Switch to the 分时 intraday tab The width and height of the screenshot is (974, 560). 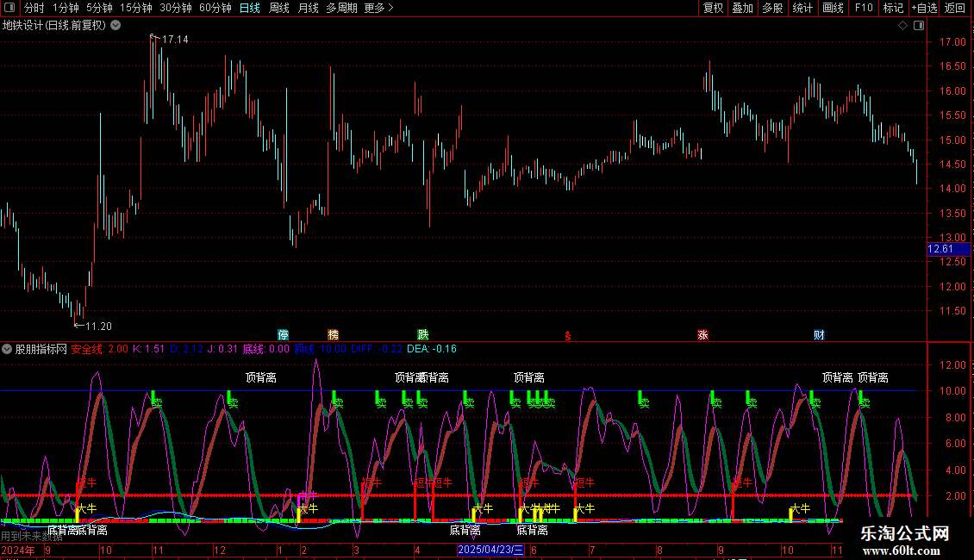click(34, 8)
